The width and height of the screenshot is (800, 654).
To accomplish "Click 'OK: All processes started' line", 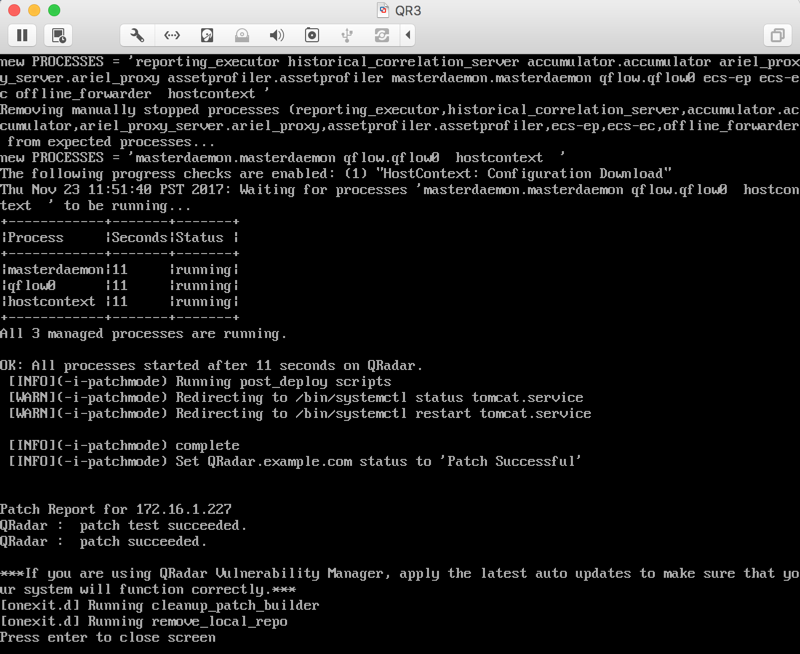I will tap(211, 366).
